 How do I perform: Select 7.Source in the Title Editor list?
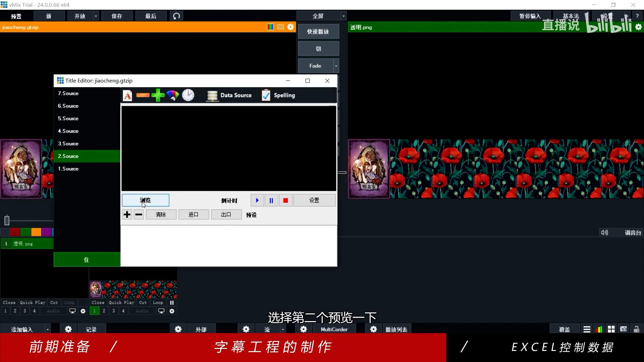[87, 93]
